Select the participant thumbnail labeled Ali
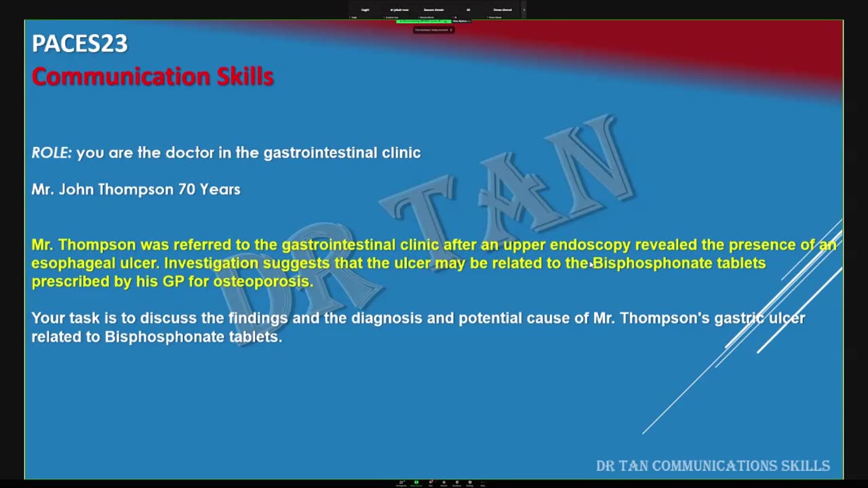Image resolution: width=868 pixels, height=488 pixels. coord(468,9)
